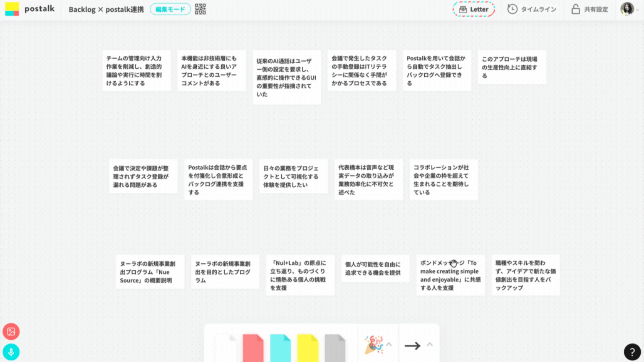
Task: Expand the arrow options chevron
Action: pos(430,344)
